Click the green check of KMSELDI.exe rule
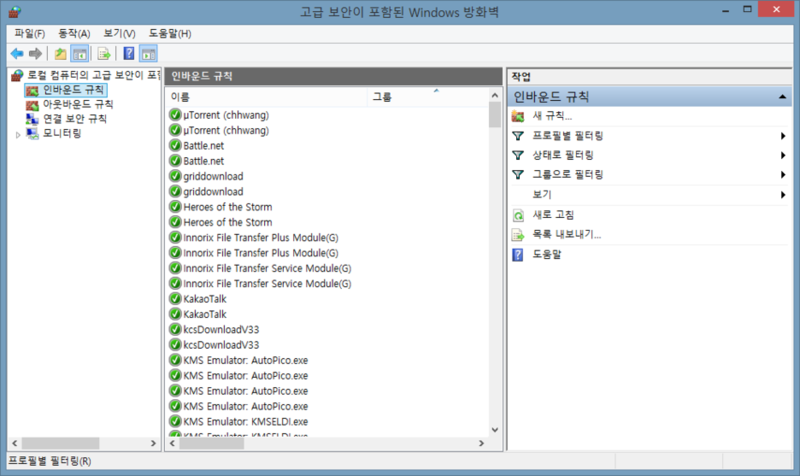Image resolution: width=800 pixels, height=476 pixels. click(175, 421)
